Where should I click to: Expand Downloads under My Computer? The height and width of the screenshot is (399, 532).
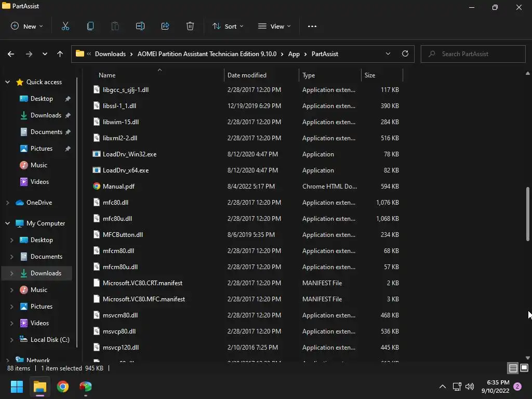point(12,273)
